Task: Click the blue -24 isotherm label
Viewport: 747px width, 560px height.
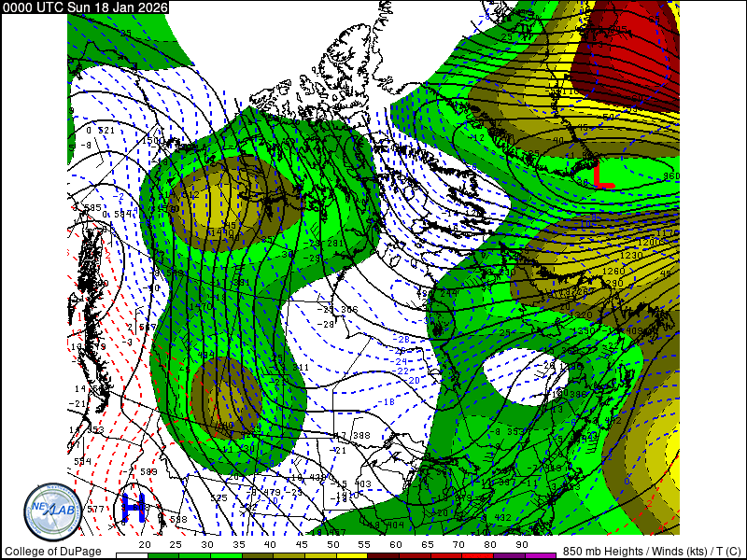Action: (x=400, y=361)
